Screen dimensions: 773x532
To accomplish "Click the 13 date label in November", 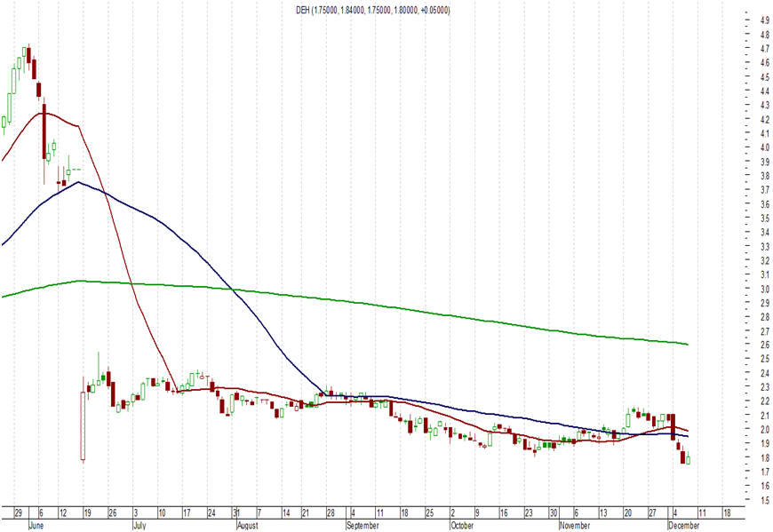I will point(603,513).
